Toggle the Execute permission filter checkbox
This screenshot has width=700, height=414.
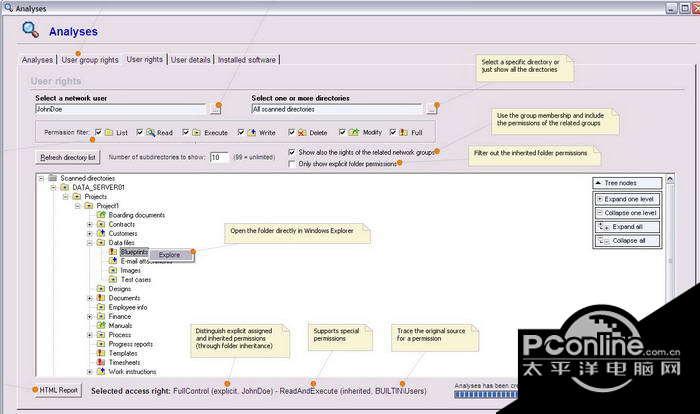click(x=186, y=132)
